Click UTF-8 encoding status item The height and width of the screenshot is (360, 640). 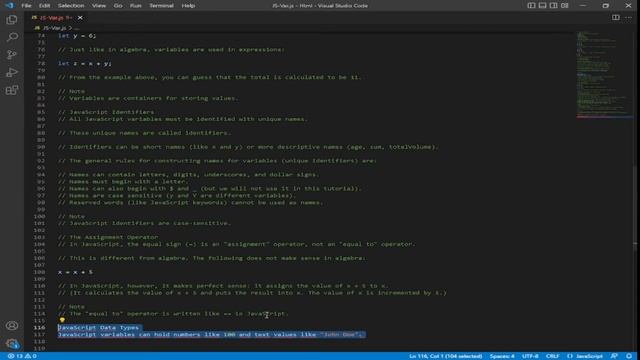click(530, 356)
